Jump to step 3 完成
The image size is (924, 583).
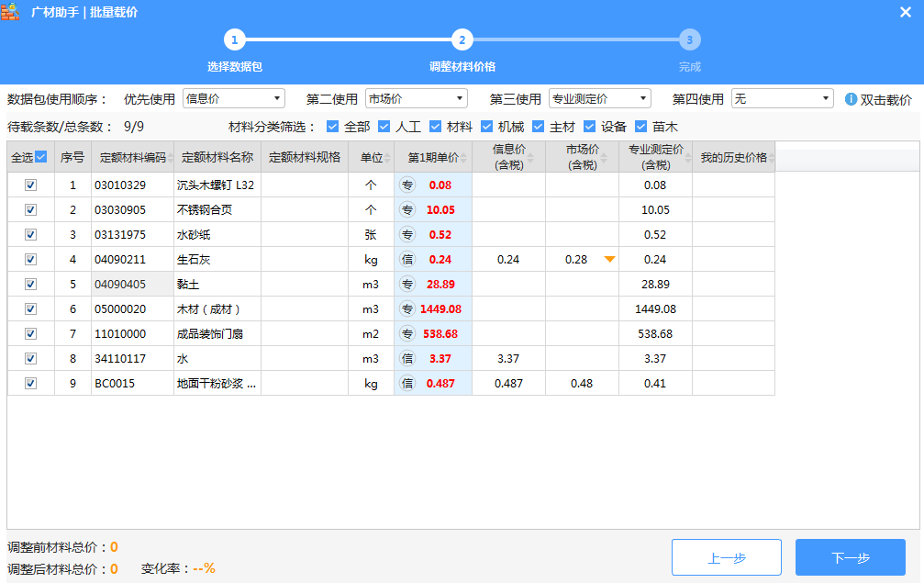click(x=689, y=39)
